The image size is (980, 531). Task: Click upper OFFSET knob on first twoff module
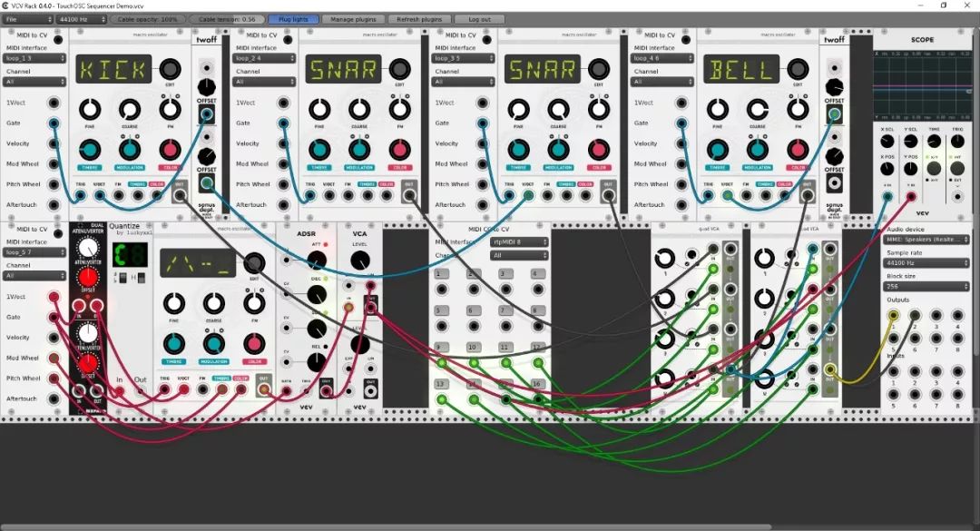point(206,87)
